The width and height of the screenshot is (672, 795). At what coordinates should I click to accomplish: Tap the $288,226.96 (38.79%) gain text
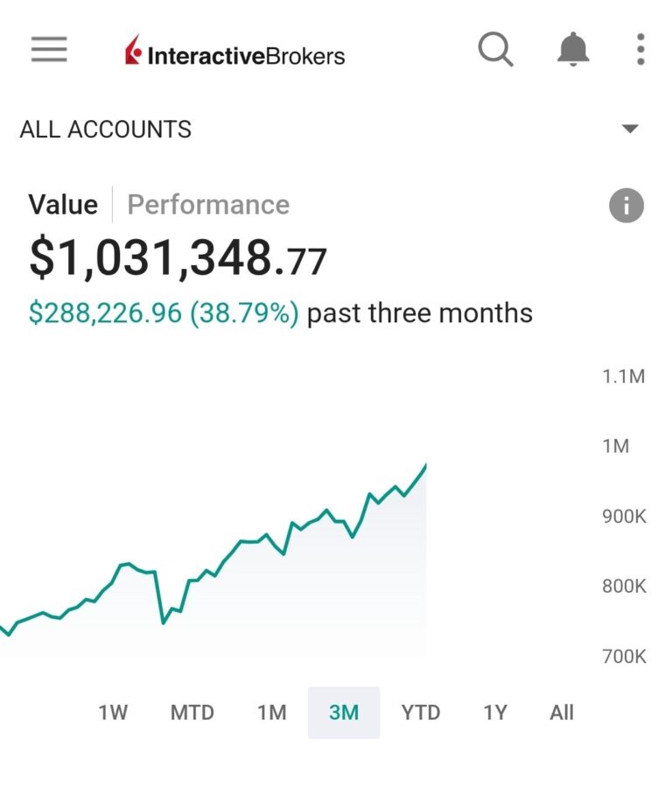(164, 313)
